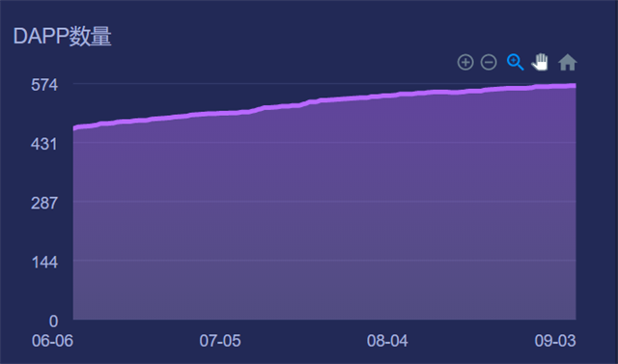Click the DAPP数量 chart title
The height and width of the screenshot is (364, 618).
click(62, 37)
